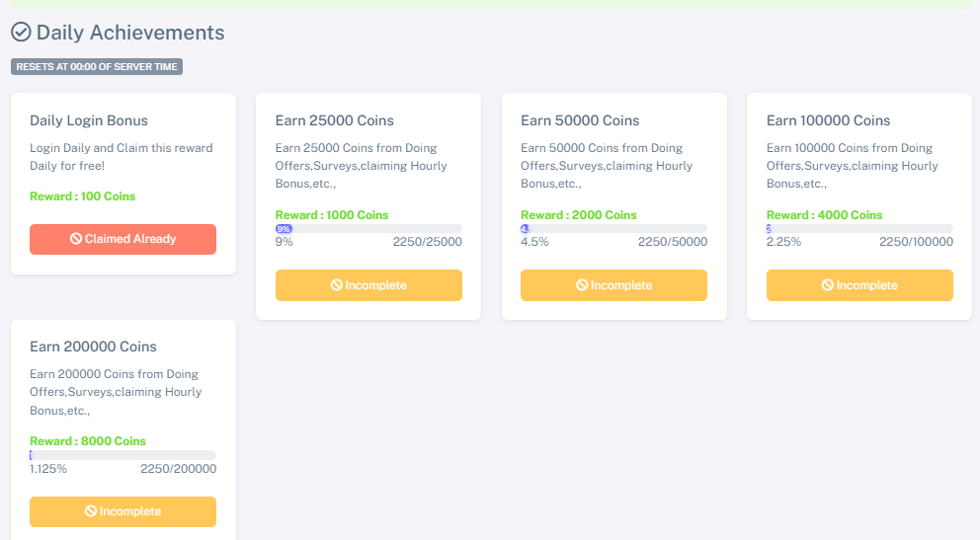Image resolution: width=980 pixels, height=540 pixels.
Task: Click the Reward : 8000 Coins label
Action: (88, 441)
